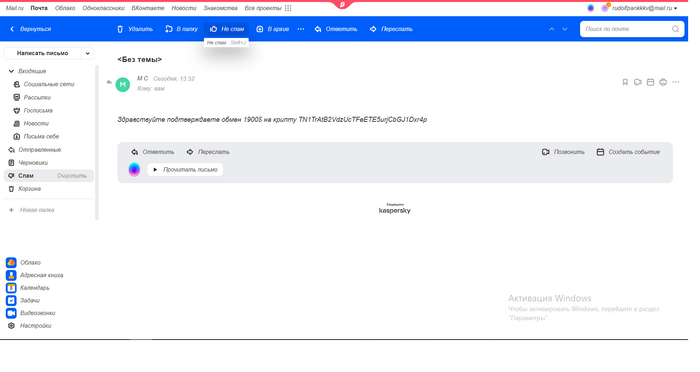The height and width of the screenshot is (372, 700).
Task: Go to the next message arrow down
Action: point(565,29)
